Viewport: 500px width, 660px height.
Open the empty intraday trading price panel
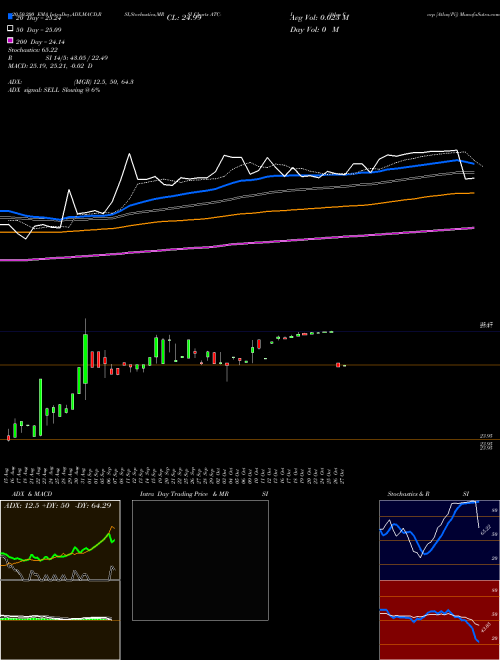coord(200,560)
